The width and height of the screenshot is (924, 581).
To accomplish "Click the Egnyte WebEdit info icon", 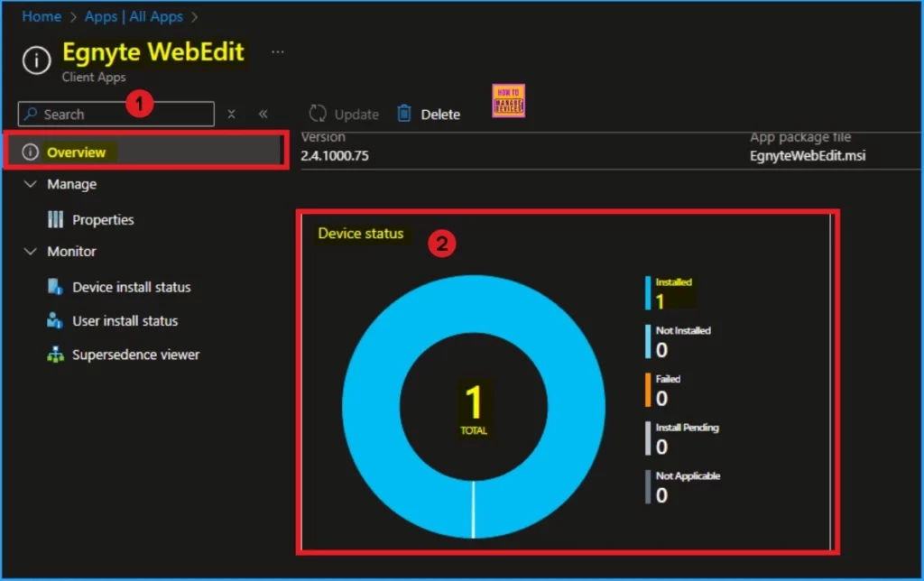I will (36, 60).
